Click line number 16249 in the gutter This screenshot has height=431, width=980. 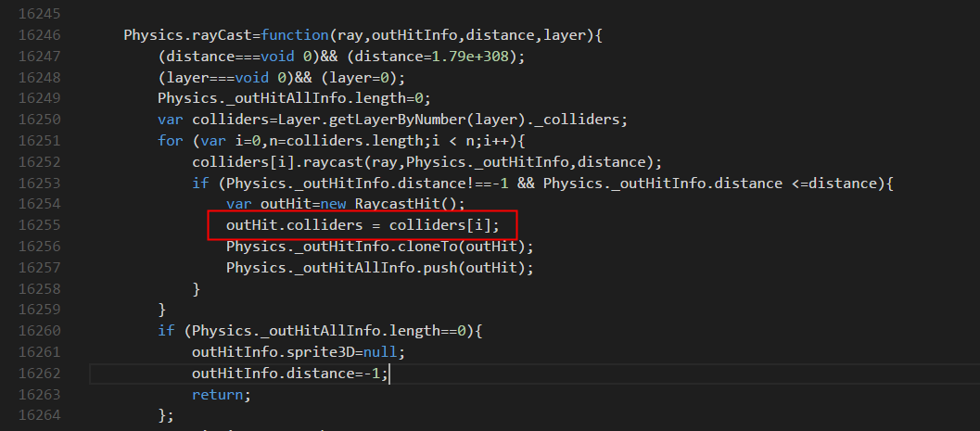39,98
